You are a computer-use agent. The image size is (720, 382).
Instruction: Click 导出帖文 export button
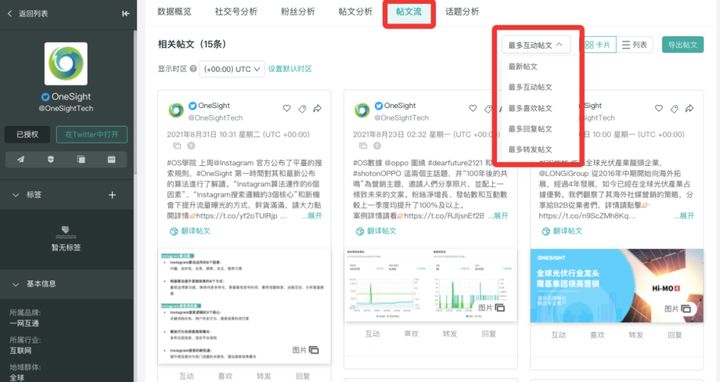click(683, 45)
